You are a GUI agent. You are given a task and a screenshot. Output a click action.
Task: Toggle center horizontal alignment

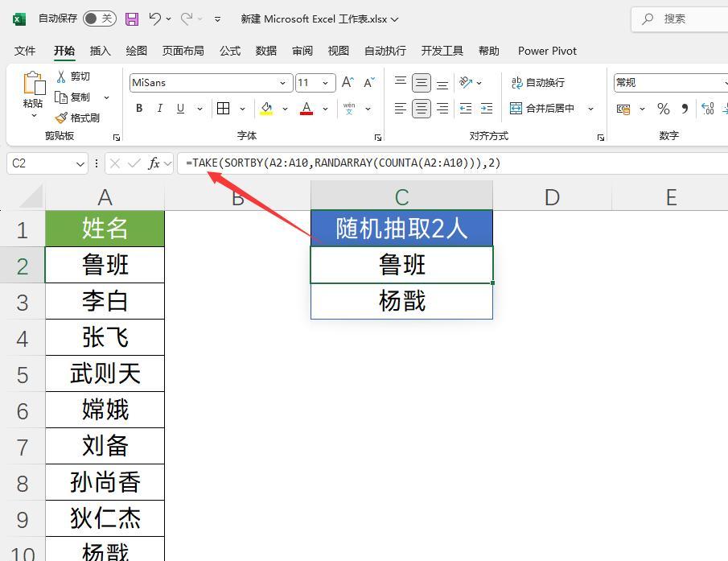pos(421,108)
